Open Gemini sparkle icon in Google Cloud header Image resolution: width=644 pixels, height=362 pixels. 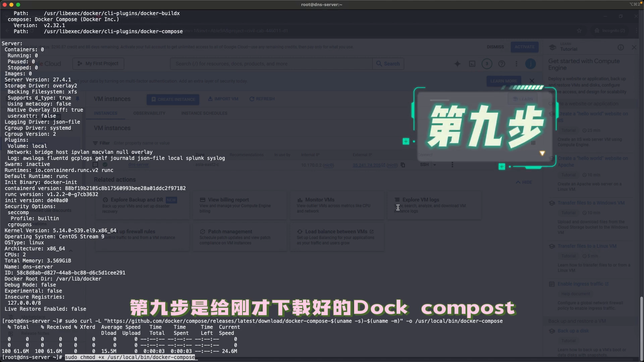457,64
